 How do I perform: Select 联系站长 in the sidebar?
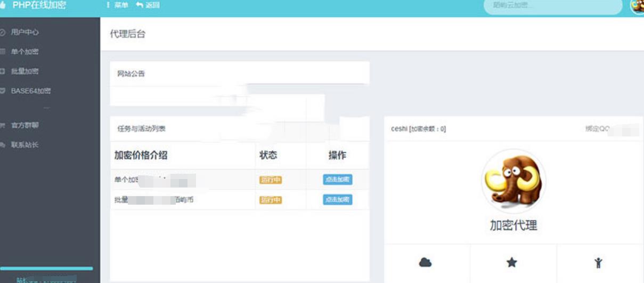coord(25,145)
